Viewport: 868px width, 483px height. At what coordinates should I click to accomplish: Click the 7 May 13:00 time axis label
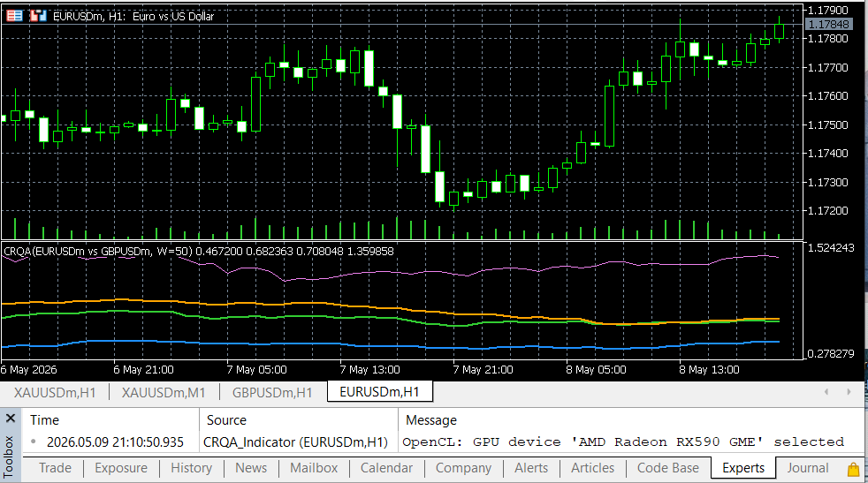point(369,370)
